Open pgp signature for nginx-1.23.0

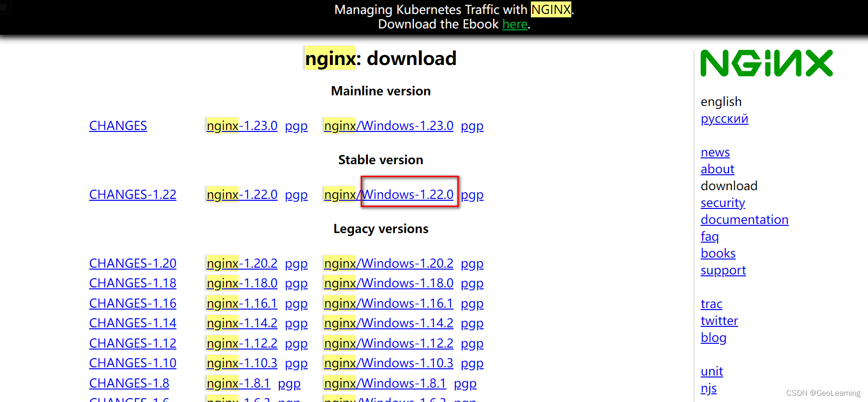point(296,126)
